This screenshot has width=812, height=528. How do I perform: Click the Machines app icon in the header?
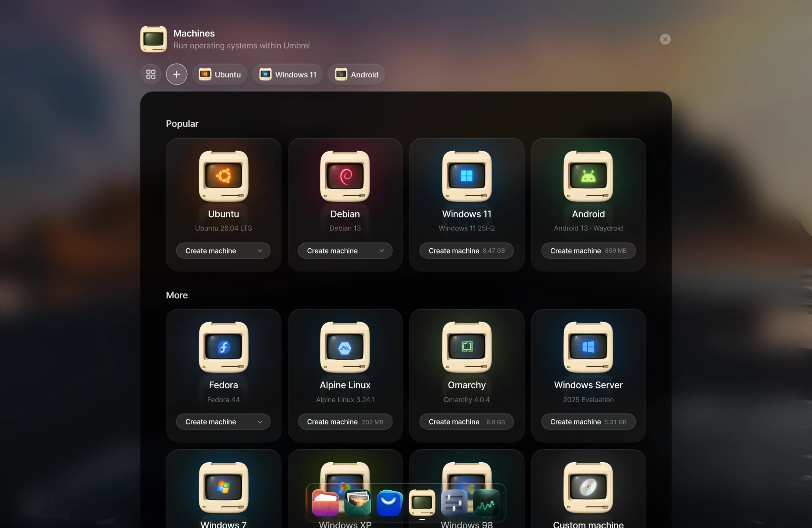153,39
